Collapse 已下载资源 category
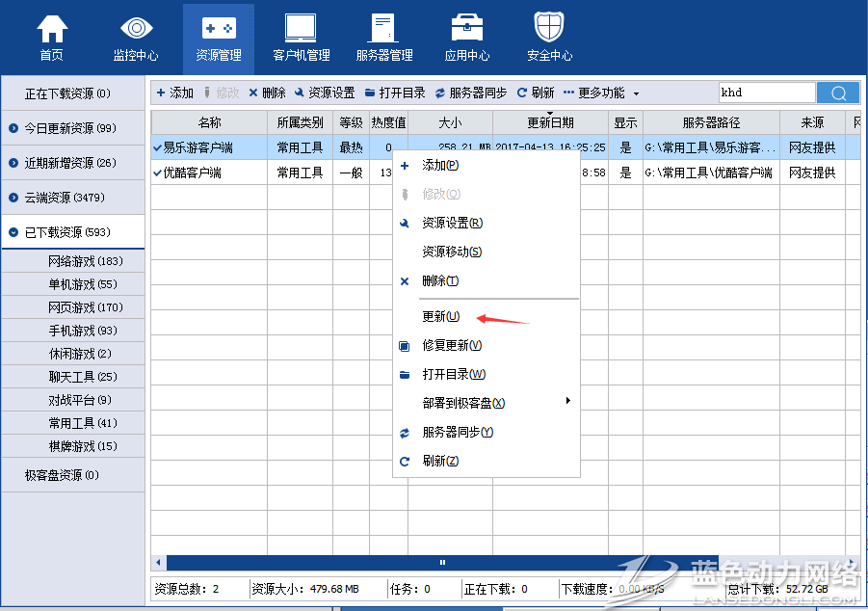868x611 pixels. (x=13, y=232)
